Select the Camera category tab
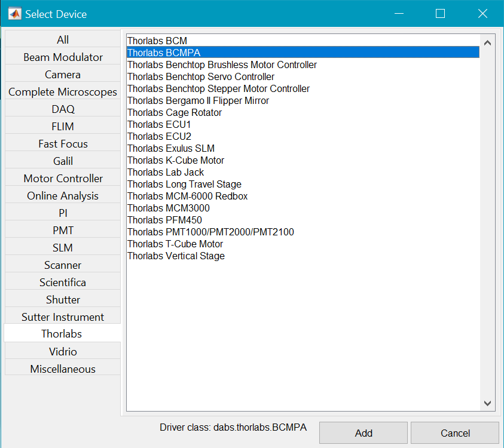The width and height of the screenshot is (504, 448). point(63,75)
